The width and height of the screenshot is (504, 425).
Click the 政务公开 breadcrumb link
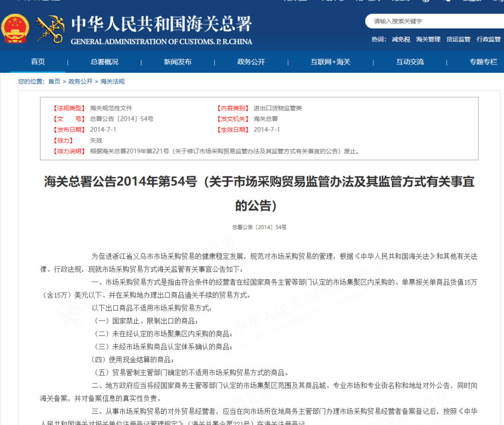pyautogui.click(x=79, y=81)
